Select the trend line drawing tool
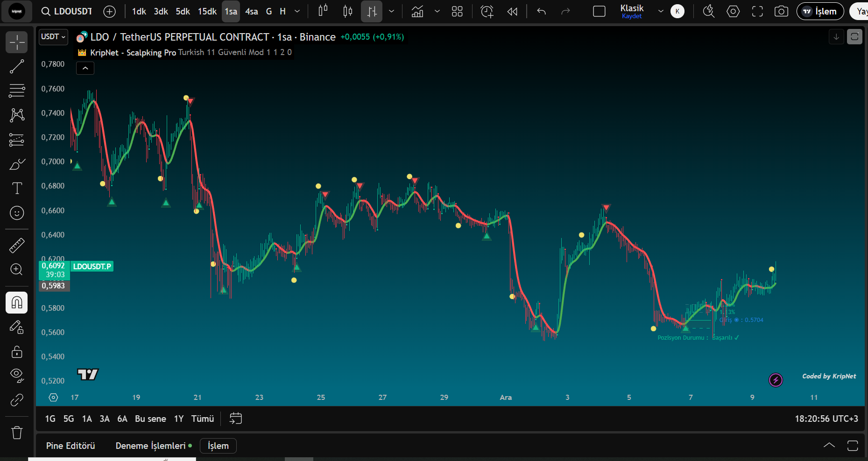 [x=17, y=67]
